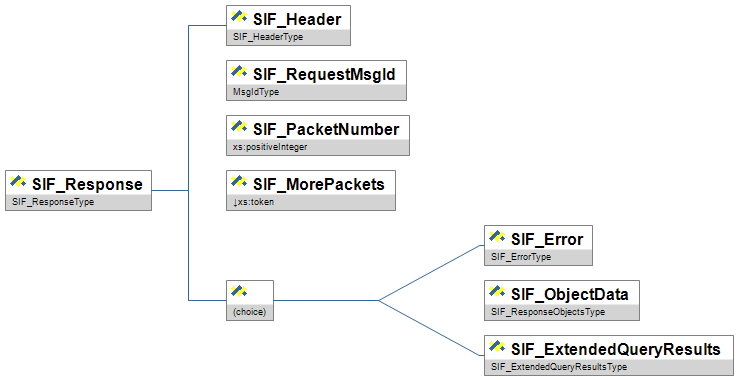The width and height of the screenshot is (738, 380).
Task: Select the xs:positiveInteger type label
Action: click(x=270, y=147)
